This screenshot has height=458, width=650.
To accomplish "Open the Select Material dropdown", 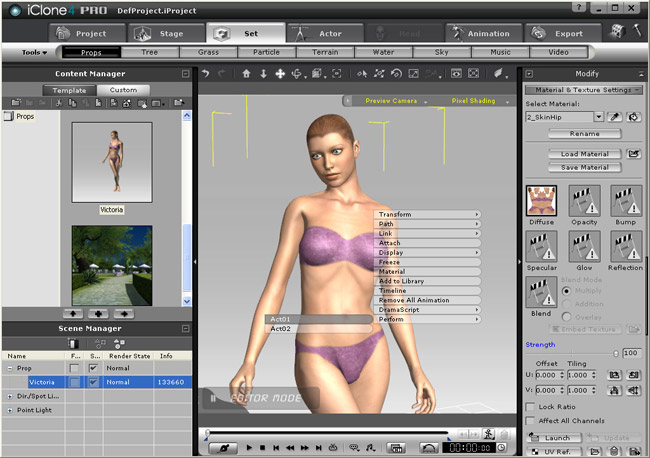I will 598,117.
